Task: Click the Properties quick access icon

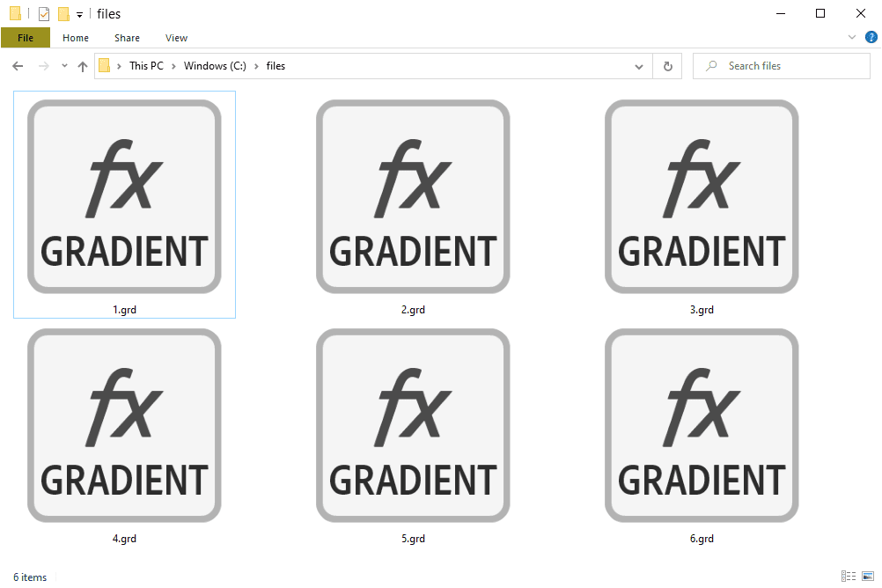Action: pos(44,13)
